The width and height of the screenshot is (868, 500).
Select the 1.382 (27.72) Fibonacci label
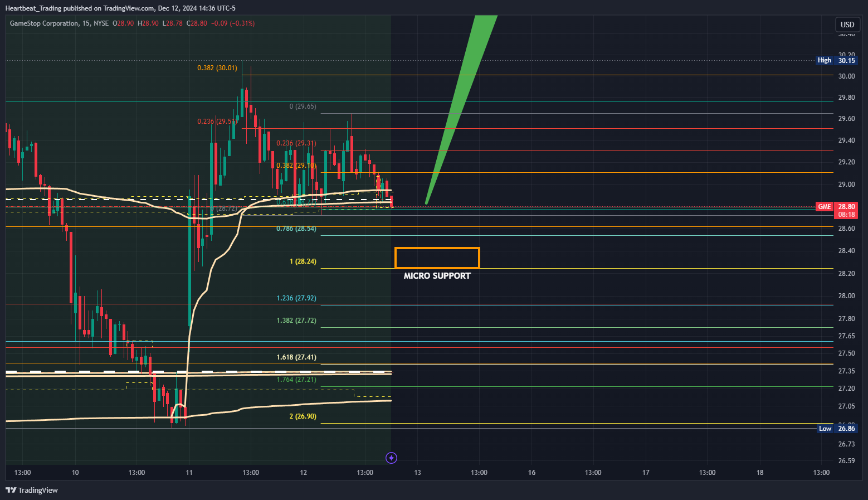click(296, 321)
